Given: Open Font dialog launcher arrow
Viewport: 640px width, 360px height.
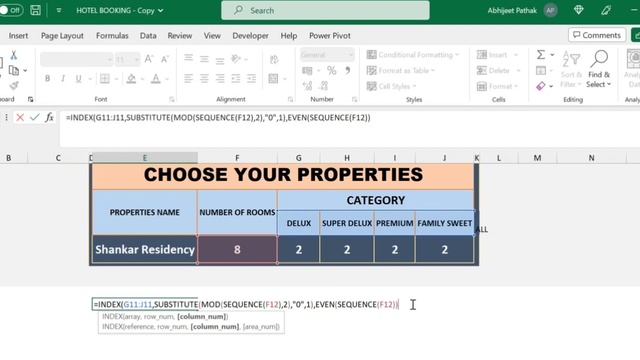Looking at the screenshot, I should pos(172,99).
